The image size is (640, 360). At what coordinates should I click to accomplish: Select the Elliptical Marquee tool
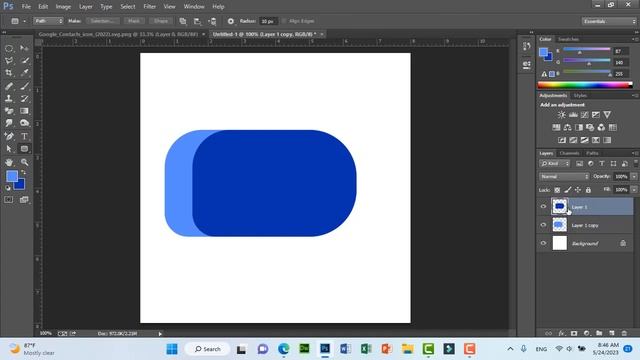[x=9, y=49]
